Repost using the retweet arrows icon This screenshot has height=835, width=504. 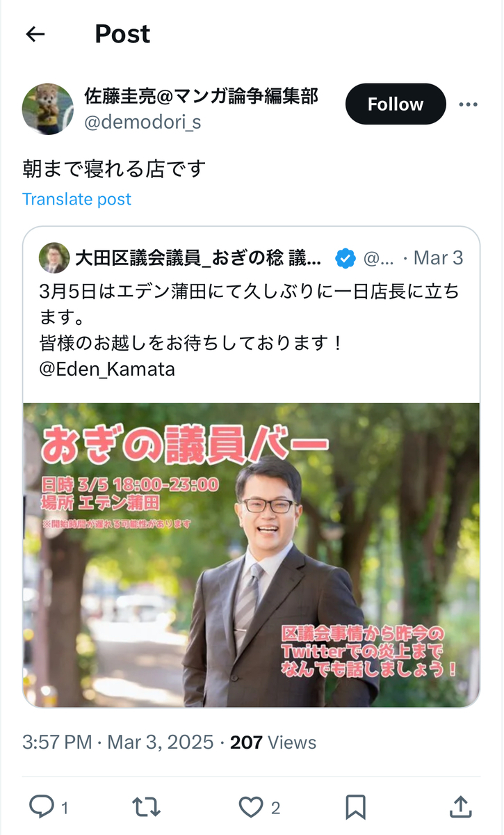pyautogui.click(x=146, y=806)
